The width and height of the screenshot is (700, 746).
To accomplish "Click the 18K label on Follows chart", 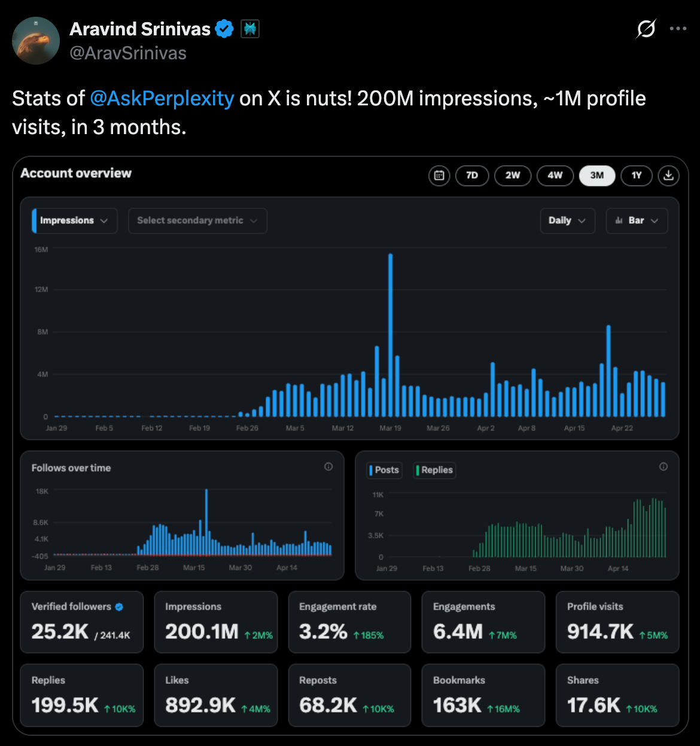I will 42,491.
